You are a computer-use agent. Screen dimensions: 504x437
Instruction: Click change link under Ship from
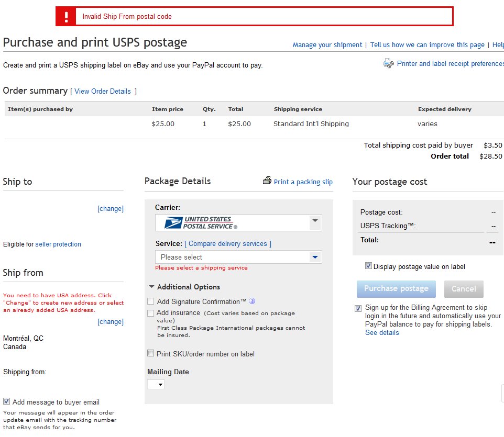(111, 322)
